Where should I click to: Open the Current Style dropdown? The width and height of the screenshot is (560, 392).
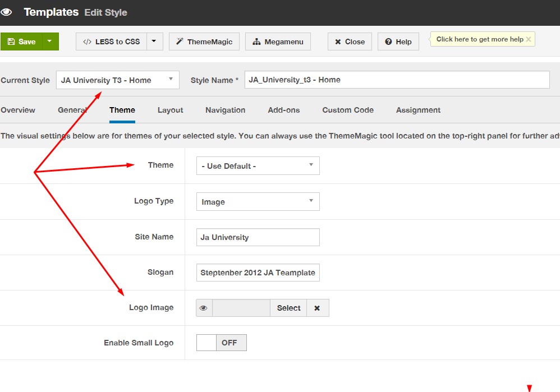coord(118,80)
